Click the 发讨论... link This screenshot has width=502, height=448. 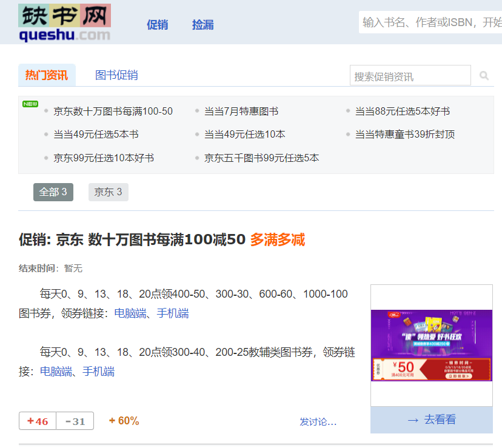tap(318, 422)
